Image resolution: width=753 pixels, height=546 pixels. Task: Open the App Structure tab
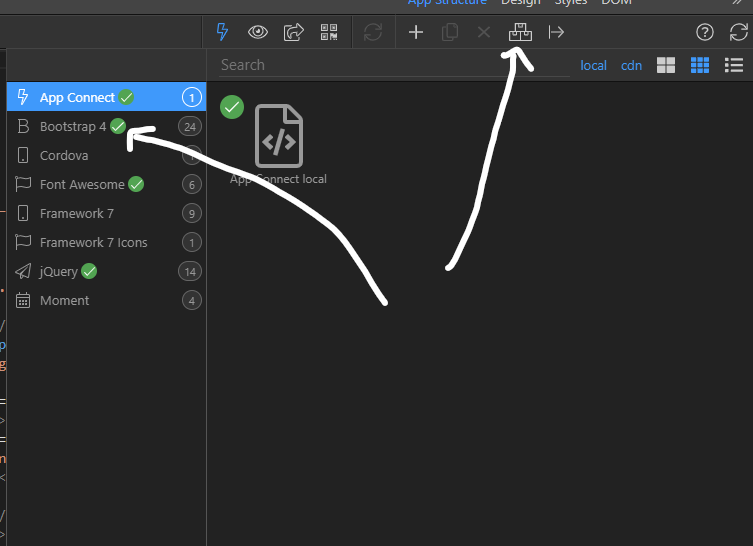click(447, 2)
